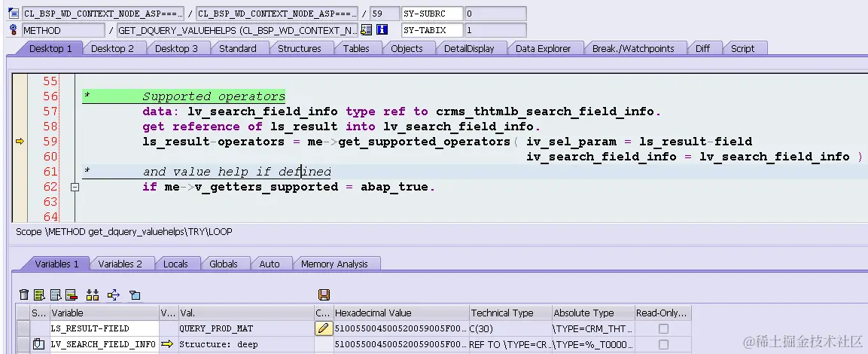Click the METHOD event type field
Viewport: 868px width, 354px height.
(63, 30)
